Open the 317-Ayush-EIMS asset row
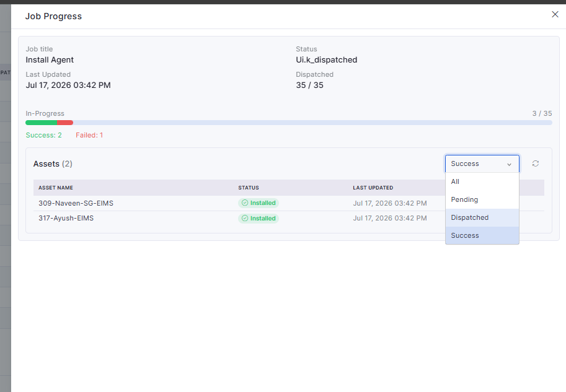The height and width of the screenshot is (392, 566). 289,218
